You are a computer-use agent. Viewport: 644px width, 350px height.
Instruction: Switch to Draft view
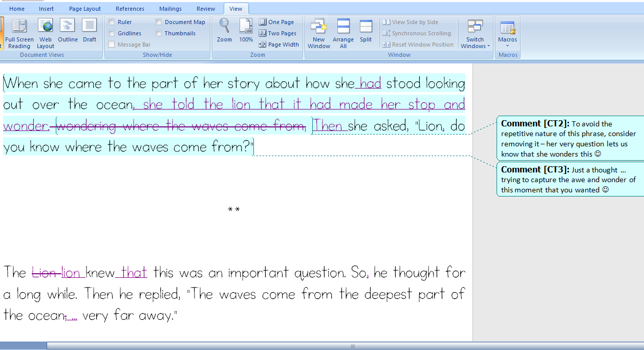(x=90, y=31)
